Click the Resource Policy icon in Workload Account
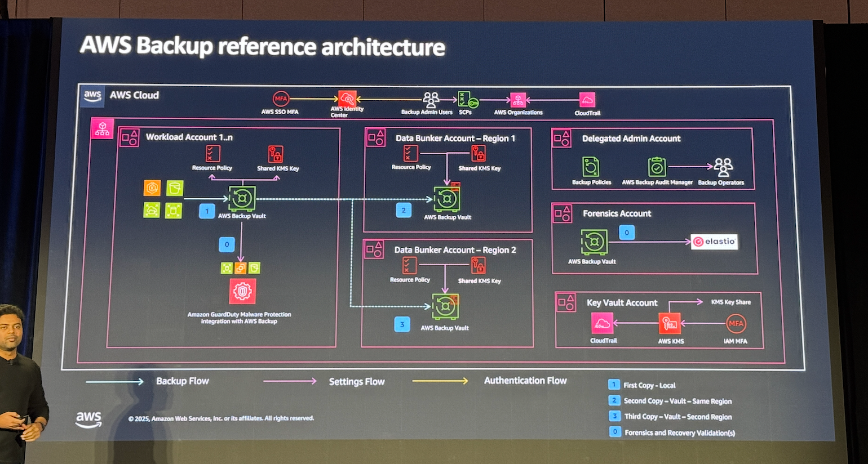 tap(212, 153)
